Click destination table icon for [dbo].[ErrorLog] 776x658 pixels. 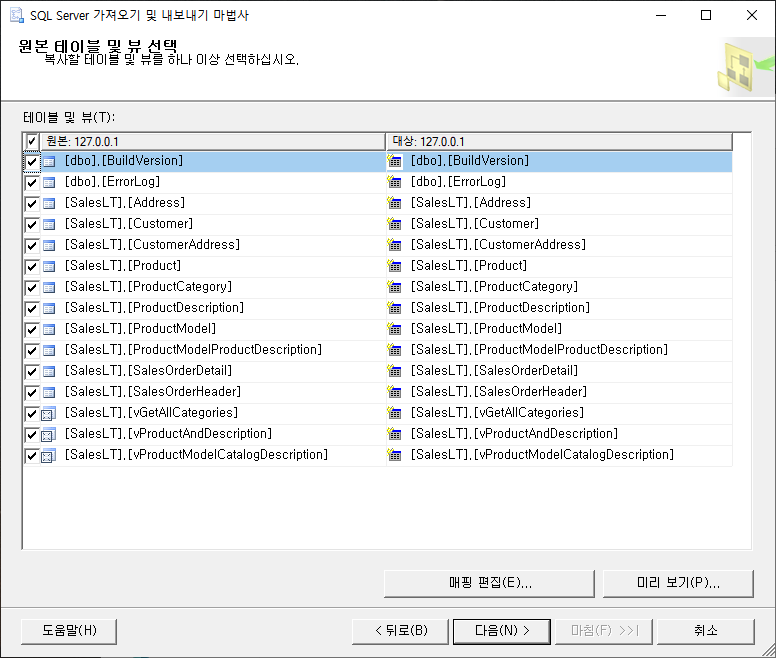tap(394, 182)
